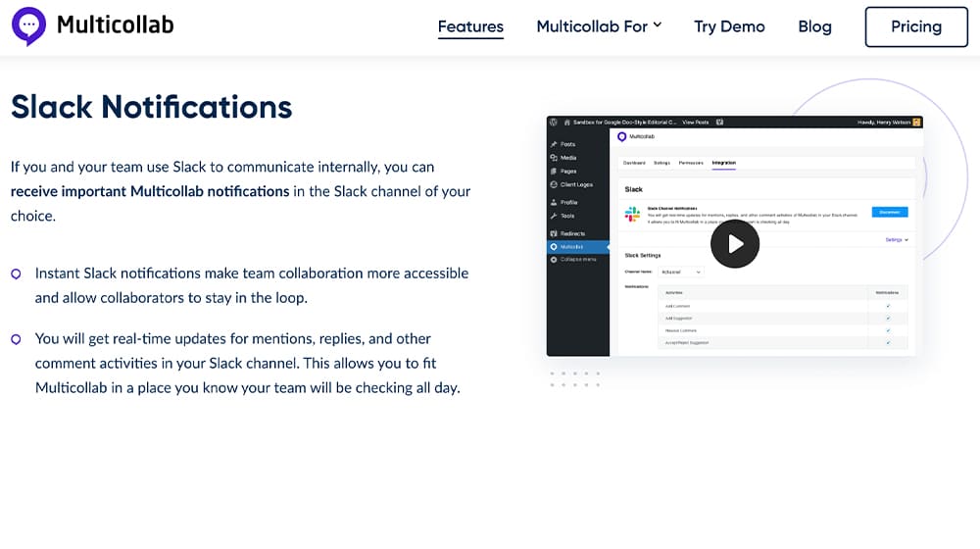
Task: Click the Multicollab wordmark in the header
Action: (x=115, y=25)
